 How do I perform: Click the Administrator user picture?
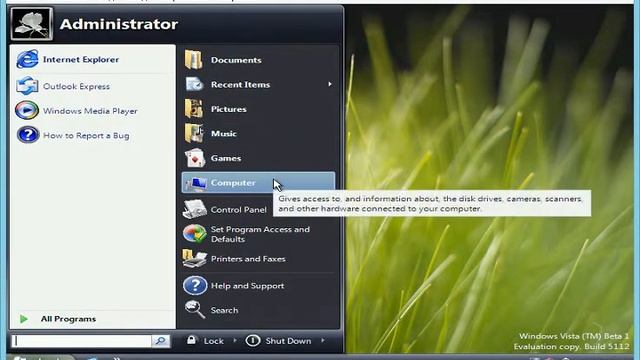32,24
